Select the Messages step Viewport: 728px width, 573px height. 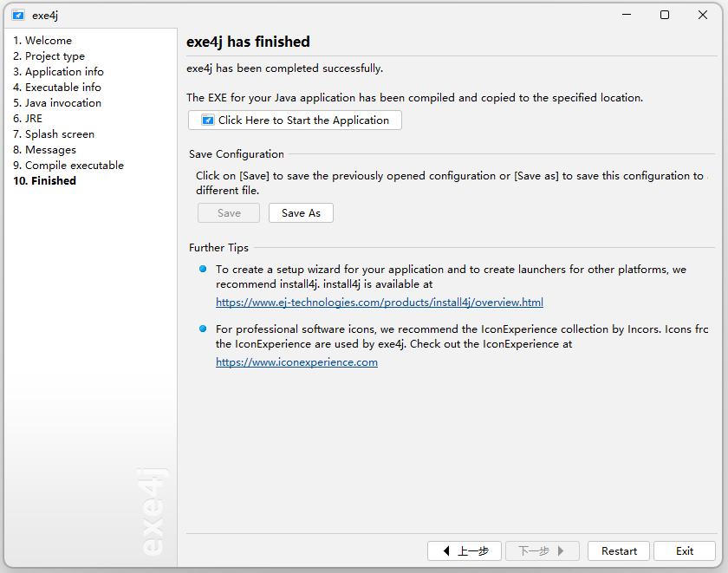45,150
